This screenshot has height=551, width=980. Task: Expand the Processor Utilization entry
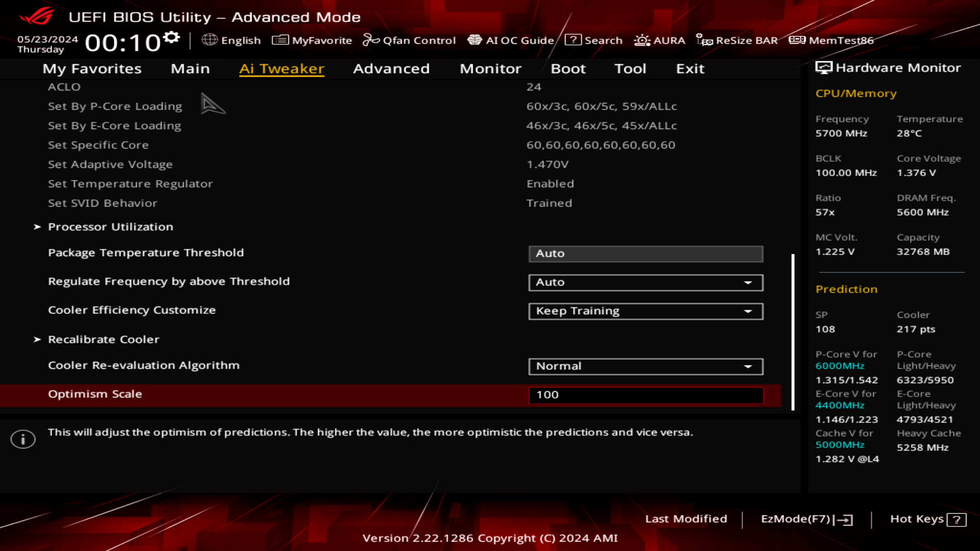(110, 227)
